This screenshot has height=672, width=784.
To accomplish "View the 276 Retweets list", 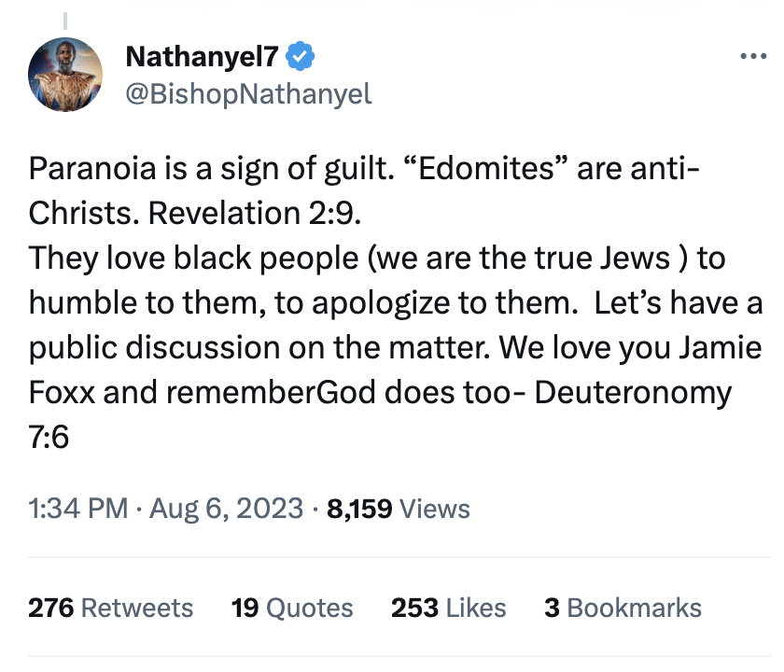I will point(110,608).
